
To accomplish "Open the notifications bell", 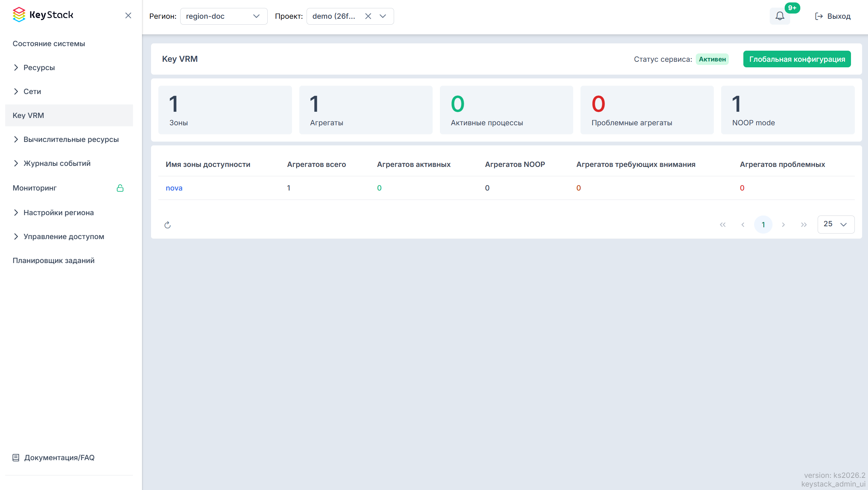I will click(x=780, y=16).
